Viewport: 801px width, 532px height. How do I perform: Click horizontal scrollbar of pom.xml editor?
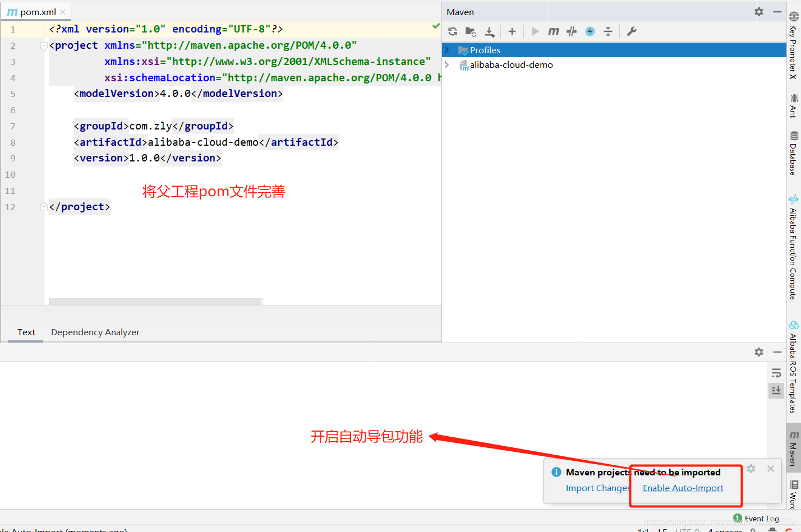pos(155,302)
